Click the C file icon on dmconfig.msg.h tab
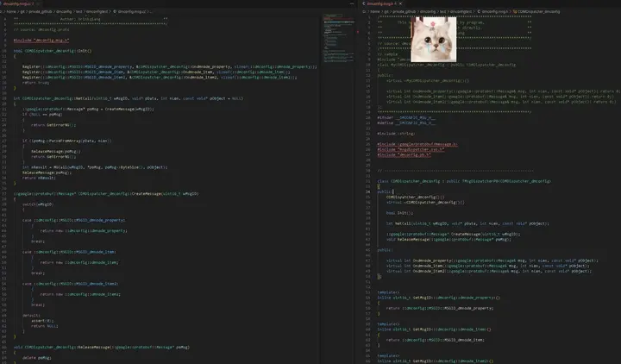The width and height of the screenshot is (621, 364). click(364, 3)
